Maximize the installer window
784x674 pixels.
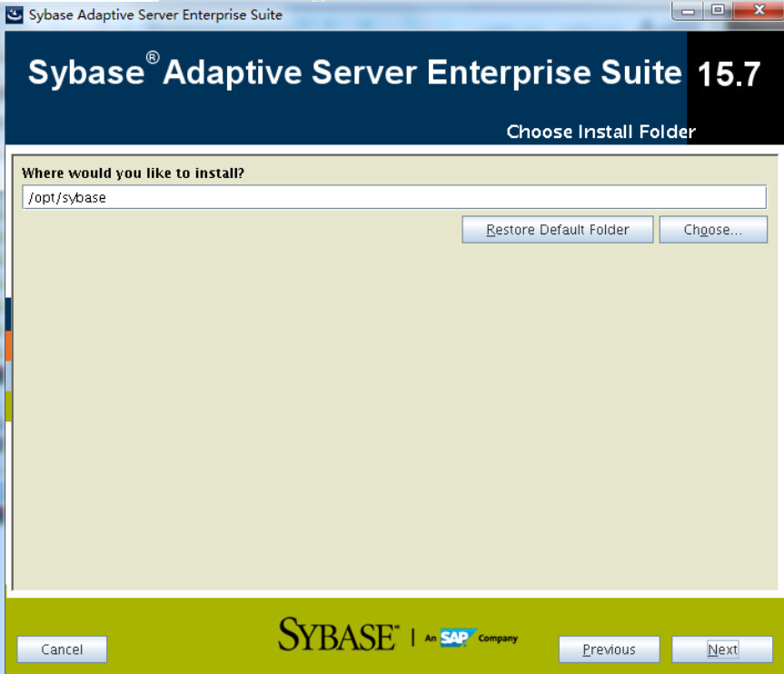[718, 11]
